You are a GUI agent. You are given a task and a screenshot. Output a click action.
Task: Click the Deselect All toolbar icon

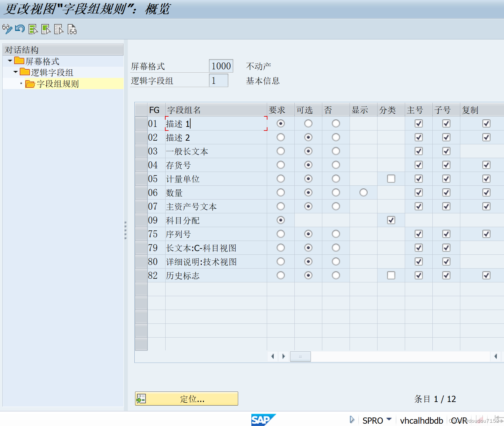(59, 29)
